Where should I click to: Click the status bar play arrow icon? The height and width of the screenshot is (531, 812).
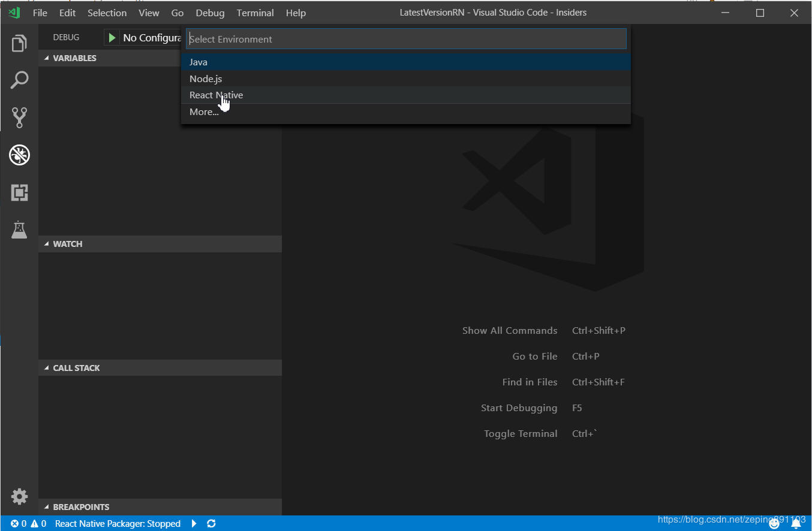coord(194,524)
